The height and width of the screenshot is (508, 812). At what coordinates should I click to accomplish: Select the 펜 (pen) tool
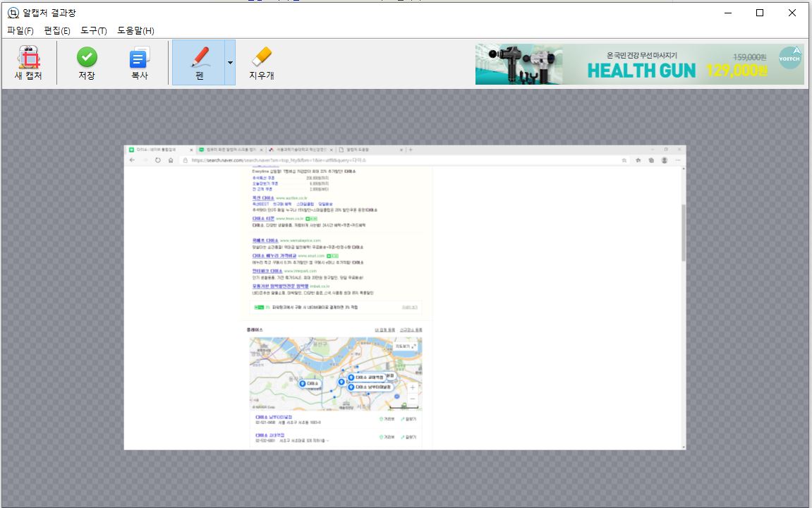(199, 63)
